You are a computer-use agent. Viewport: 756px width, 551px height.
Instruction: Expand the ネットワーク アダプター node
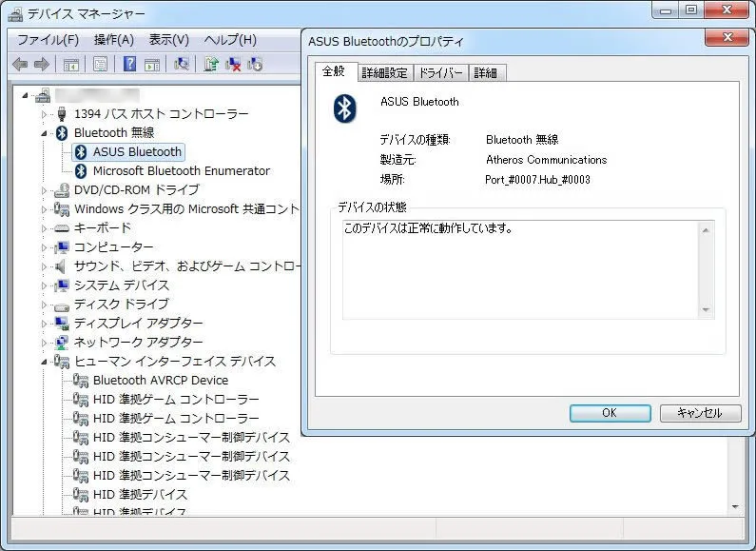click(45, 343)
